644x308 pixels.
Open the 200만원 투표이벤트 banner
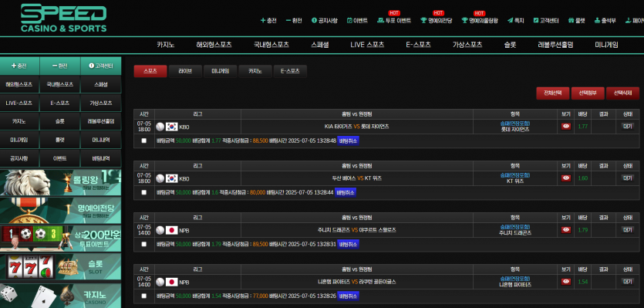pyautogui.click(x=61, y=238)
